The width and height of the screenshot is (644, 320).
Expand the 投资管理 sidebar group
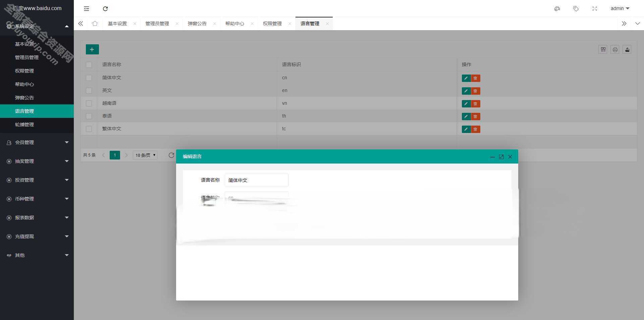[x=37, y=180]
